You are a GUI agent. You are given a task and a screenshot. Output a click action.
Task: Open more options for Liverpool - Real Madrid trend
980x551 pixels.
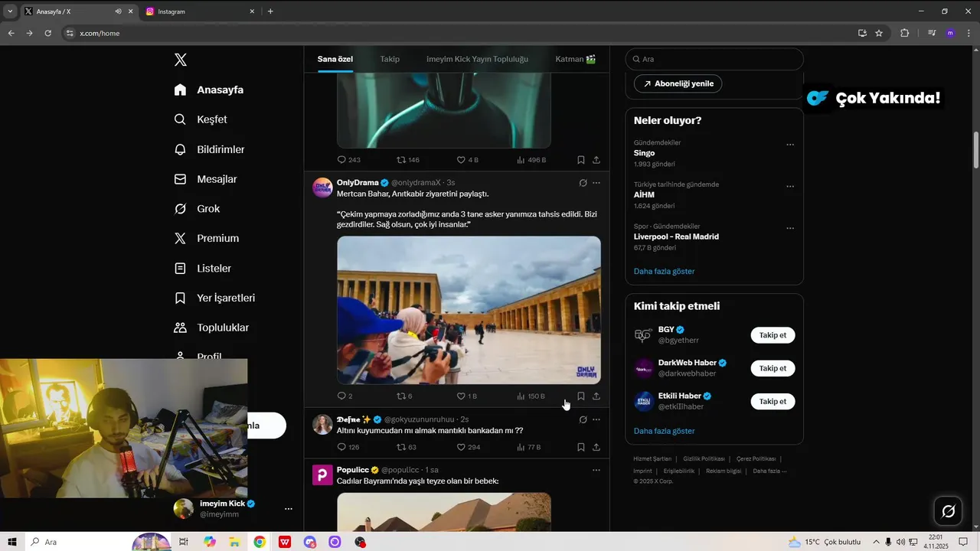790,228
